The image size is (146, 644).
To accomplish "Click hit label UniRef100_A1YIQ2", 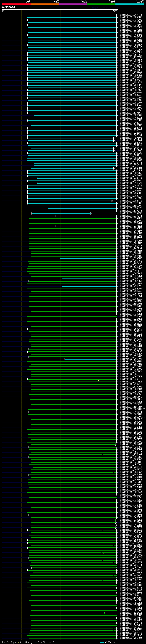I will pyautogui.click(x=131, y=138).
